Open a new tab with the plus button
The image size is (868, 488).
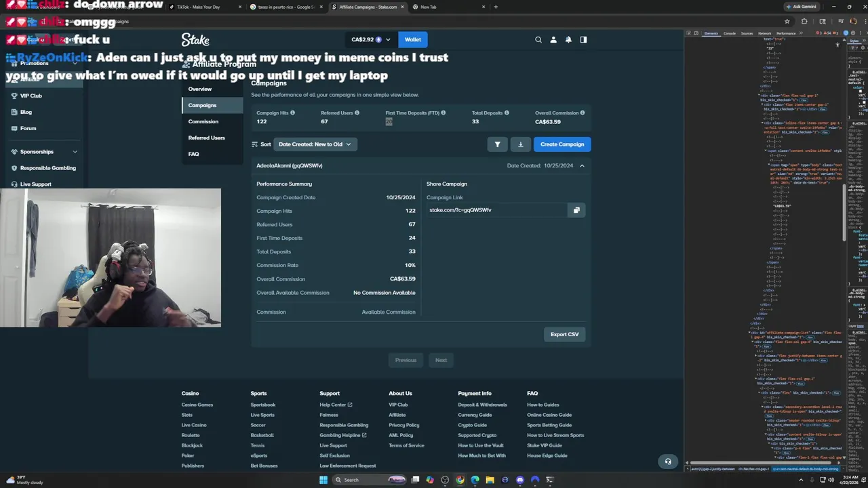click(496, 7)
